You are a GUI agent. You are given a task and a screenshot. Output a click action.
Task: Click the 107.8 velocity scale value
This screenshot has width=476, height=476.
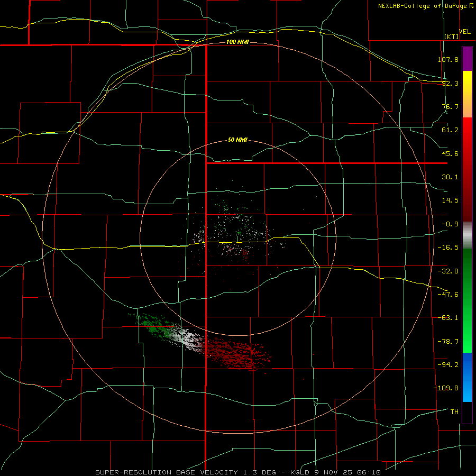coord(448,59)
